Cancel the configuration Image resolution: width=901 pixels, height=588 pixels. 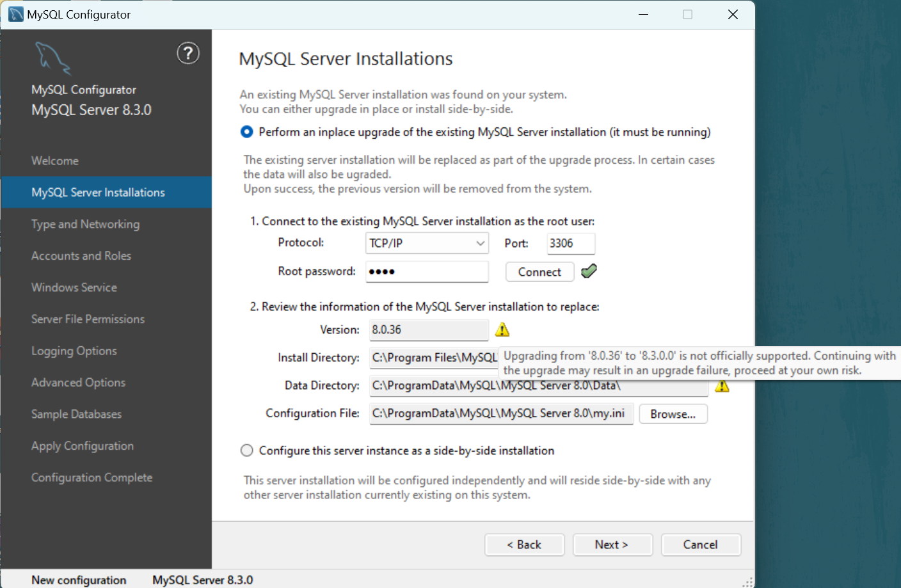pyautogui.click(x=701, y=544)
